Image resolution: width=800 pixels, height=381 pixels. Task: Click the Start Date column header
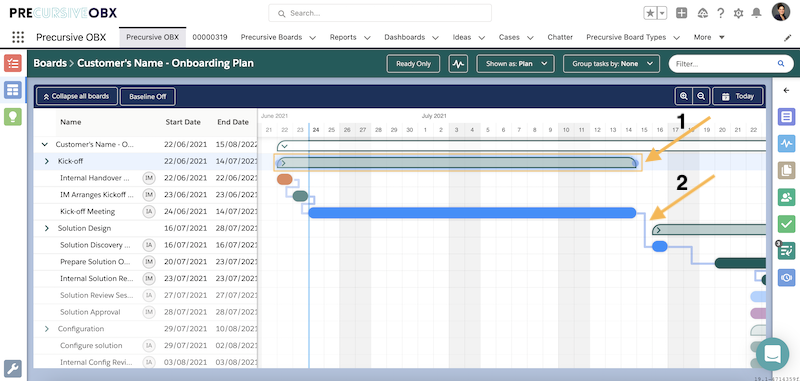pyautogui.click(x=183, y=122)
